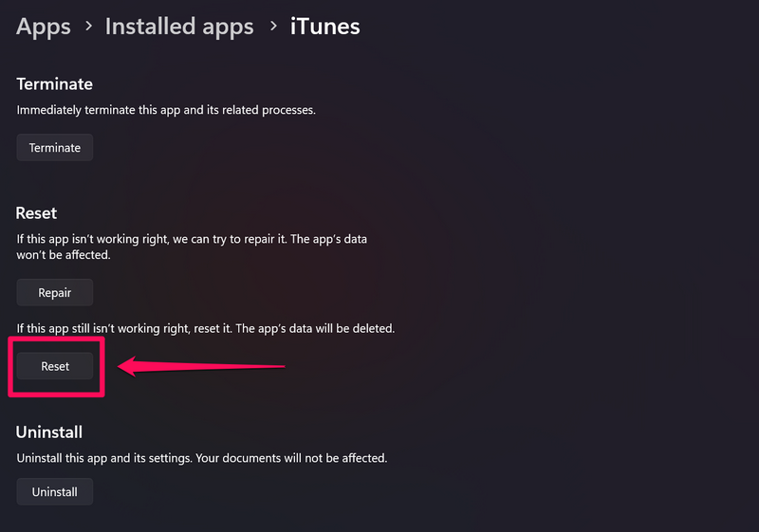Reset the iTunes app
The image size is (759, 532).
(55, 366)
